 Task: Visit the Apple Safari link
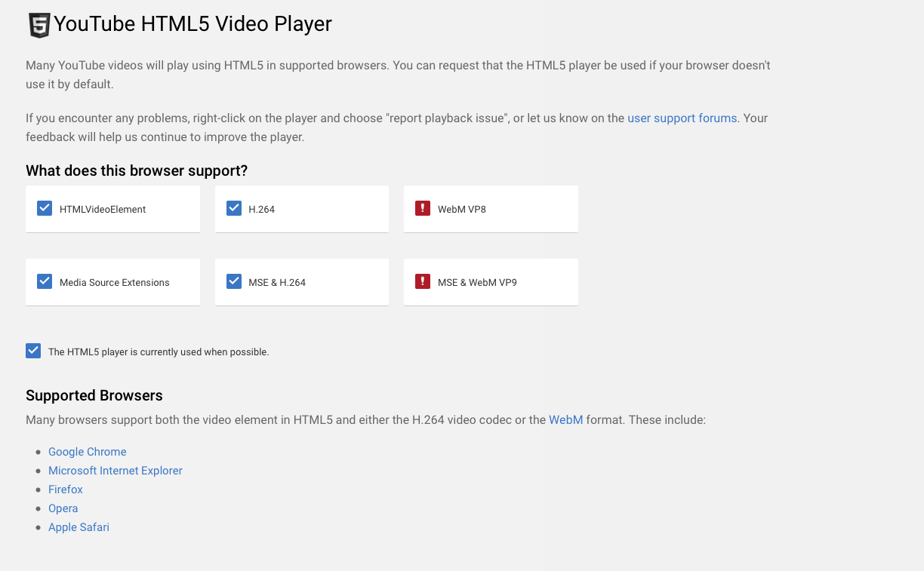coord(79,527)
